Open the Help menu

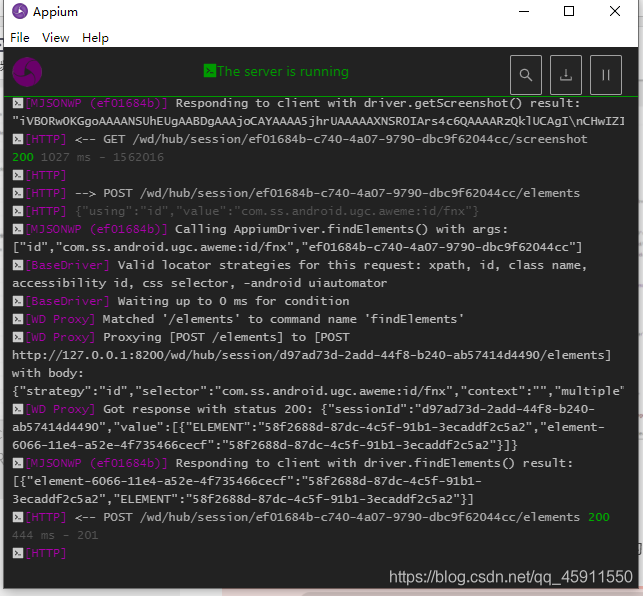tap(95, 38)
